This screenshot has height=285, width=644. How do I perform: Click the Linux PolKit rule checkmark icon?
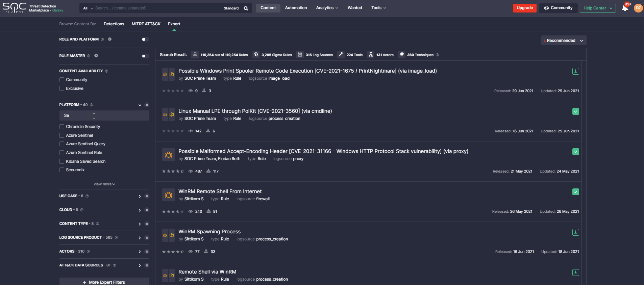pos(576,111)
